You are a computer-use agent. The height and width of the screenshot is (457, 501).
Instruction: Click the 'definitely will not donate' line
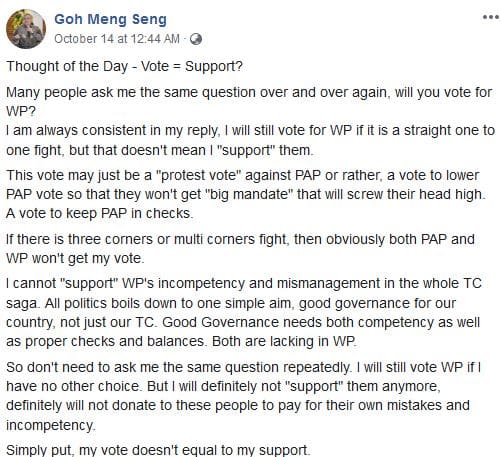point(238,405)
